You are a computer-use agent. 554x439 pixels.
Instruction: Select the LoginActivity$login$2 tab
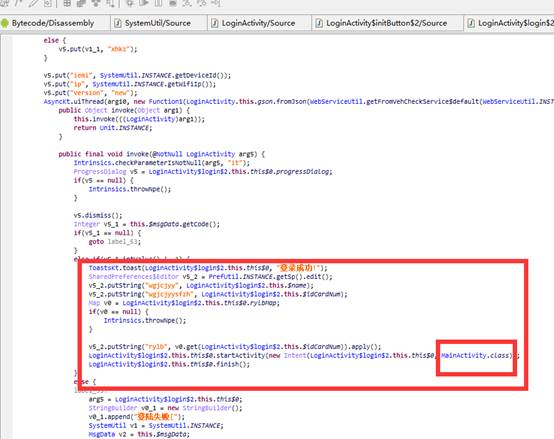click(x=509, y=23)
